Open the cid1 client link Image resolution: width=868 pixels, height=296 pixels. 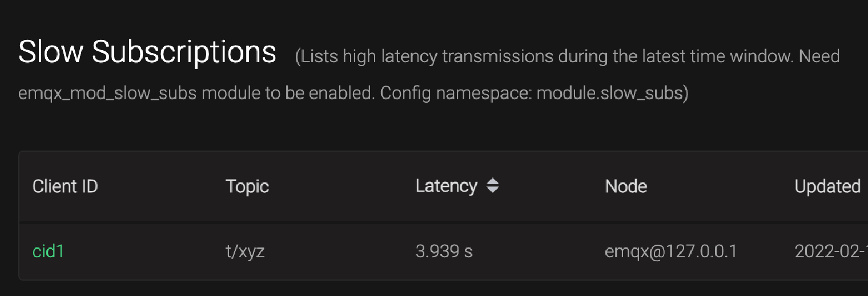point(48,251)
